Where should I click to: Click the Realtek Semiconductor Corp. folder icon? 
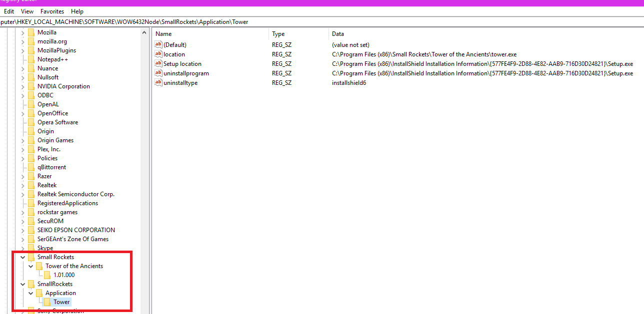31,194
